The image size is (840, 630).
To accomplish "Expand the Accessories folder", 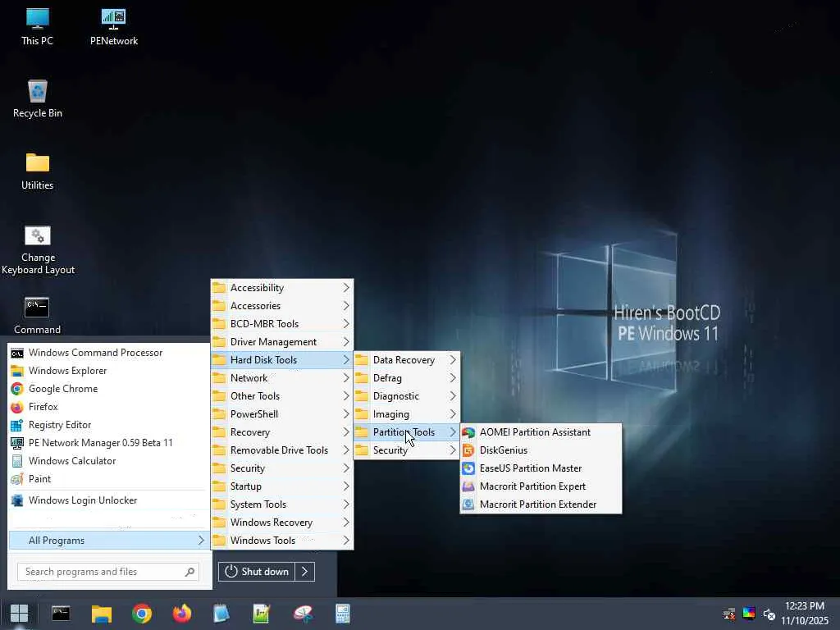I will (282, 306).
